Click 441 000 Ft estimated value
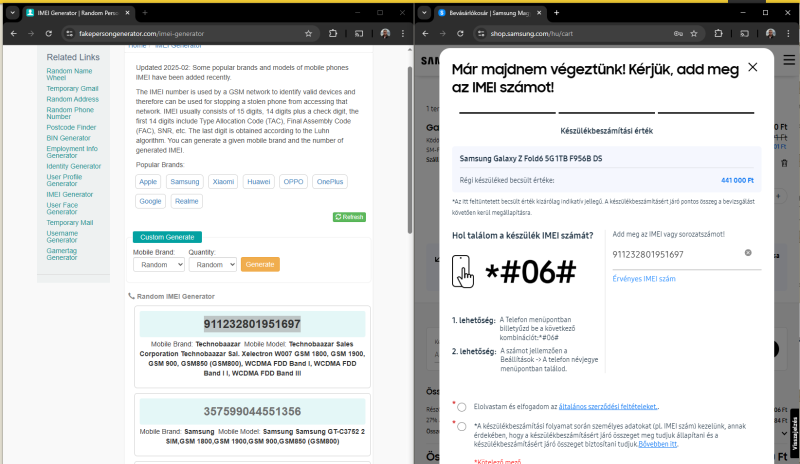 (737, 180)
